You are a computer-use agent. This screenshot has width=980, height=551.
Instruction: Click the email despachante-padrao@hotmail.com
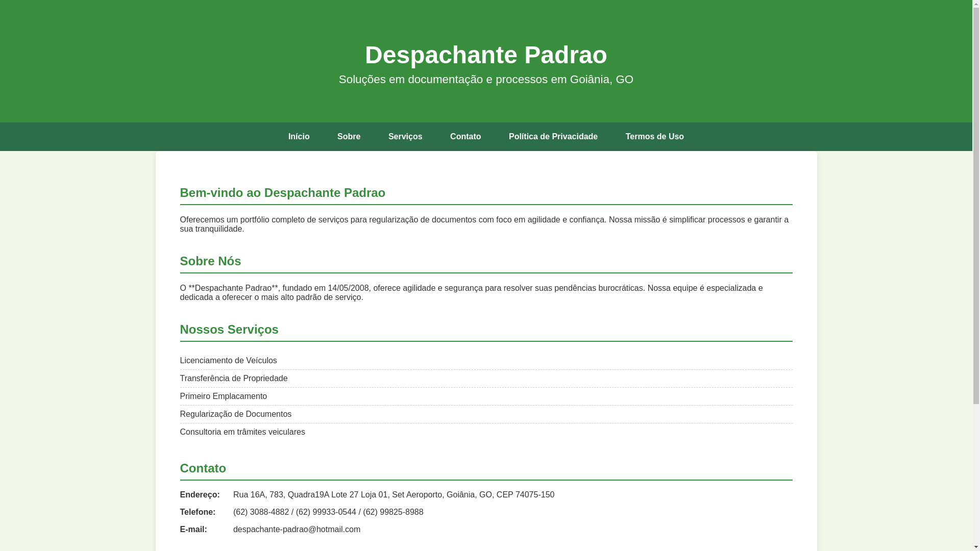click(297, 530)
